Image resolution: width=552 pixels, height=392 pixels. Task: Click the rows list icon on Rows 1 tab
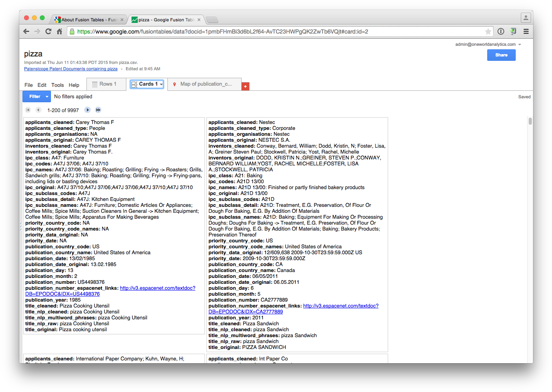coord(94,84)
